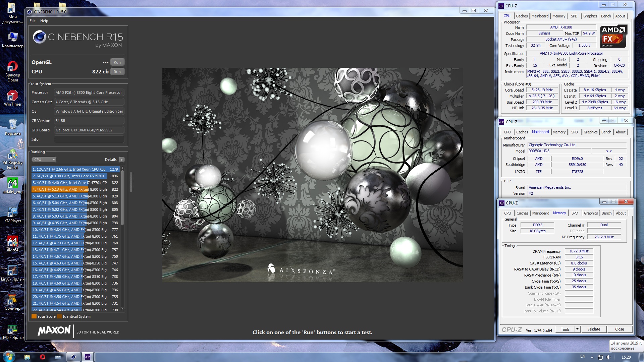Click the Validate button in CPU-Z

pyautogui.click(x=593, y=329)
